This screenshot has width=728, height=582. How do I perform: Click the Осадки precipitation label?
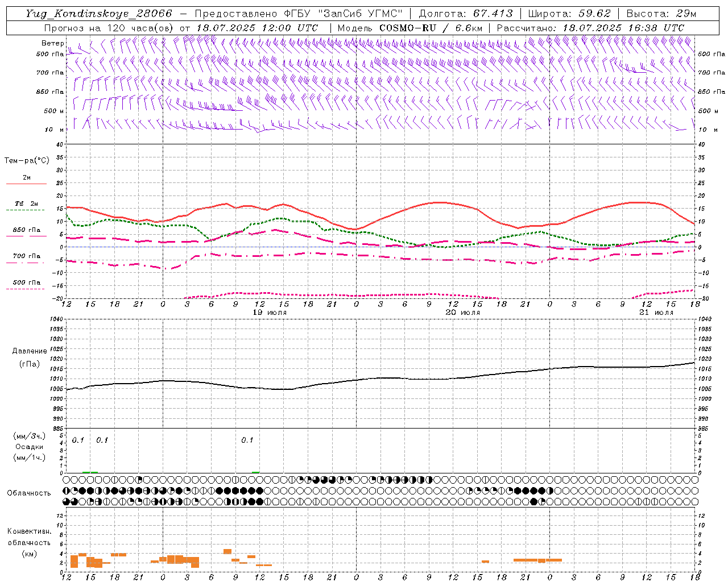click(30, 447)
